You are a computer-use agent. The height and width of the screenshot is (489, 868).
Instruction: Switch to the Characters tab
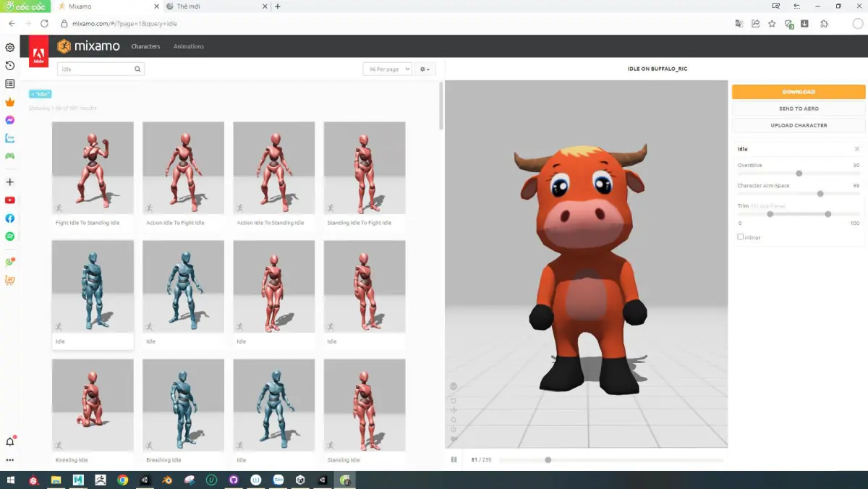click(x=145, y=46)
